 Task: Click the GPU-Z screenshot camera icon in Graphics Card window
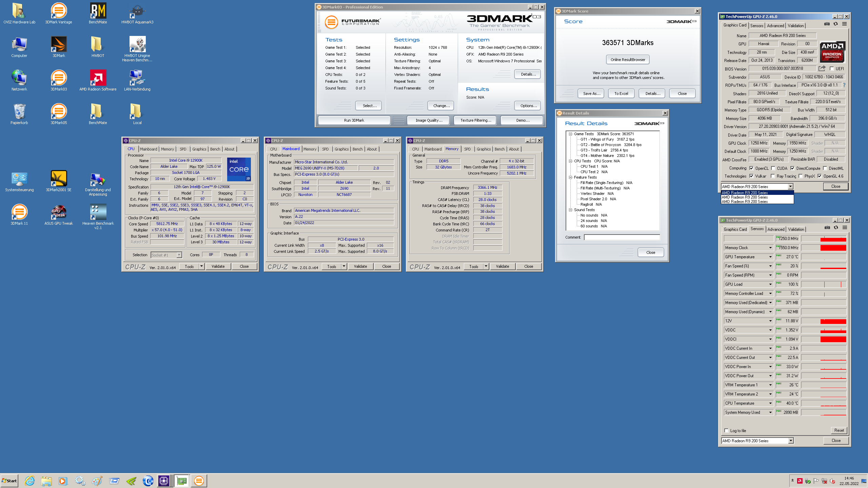pyautogui.click(x=827, y=24)
